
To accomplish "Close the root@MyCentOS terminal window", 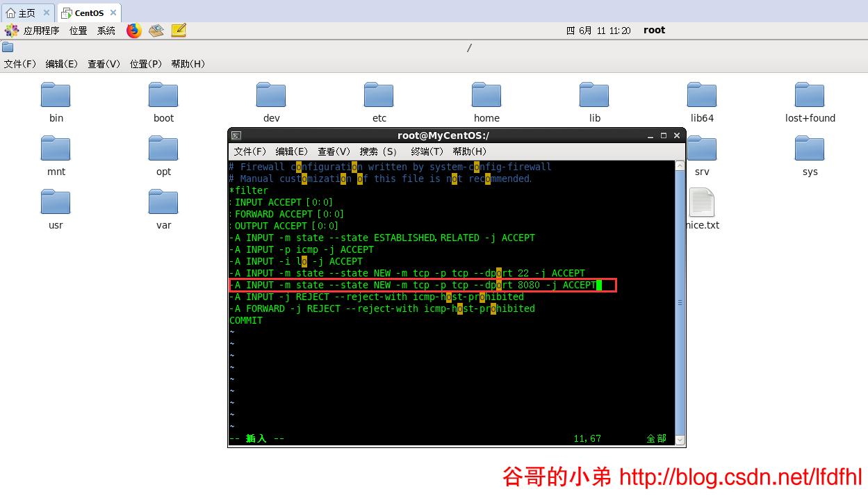I will pyautogui.click(x=677, y=135).
